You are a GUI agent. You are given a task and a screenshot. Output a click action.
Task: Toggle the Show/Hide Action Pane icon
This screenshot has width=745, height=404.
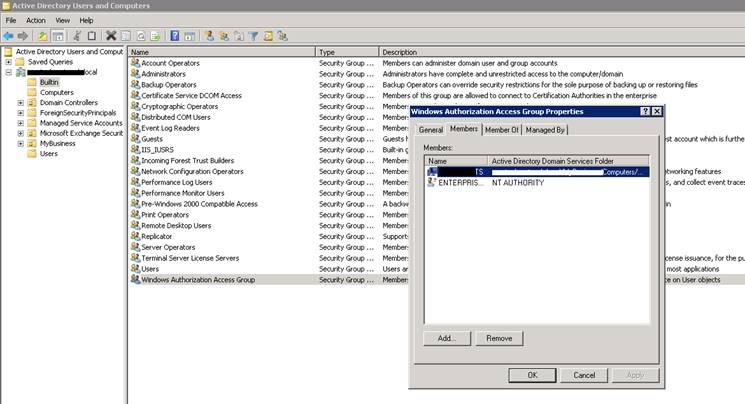190,36
